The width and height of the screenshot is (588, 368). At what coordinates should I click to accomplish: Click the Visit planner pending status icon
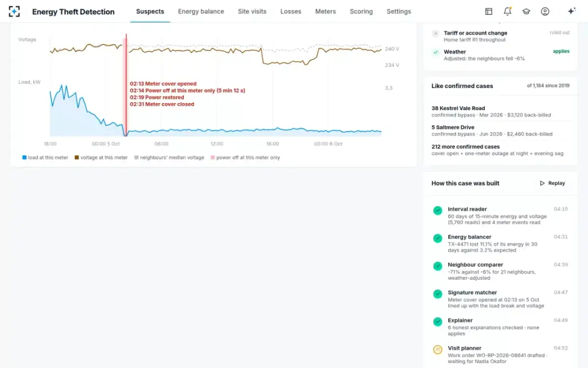tap(438, 350)
